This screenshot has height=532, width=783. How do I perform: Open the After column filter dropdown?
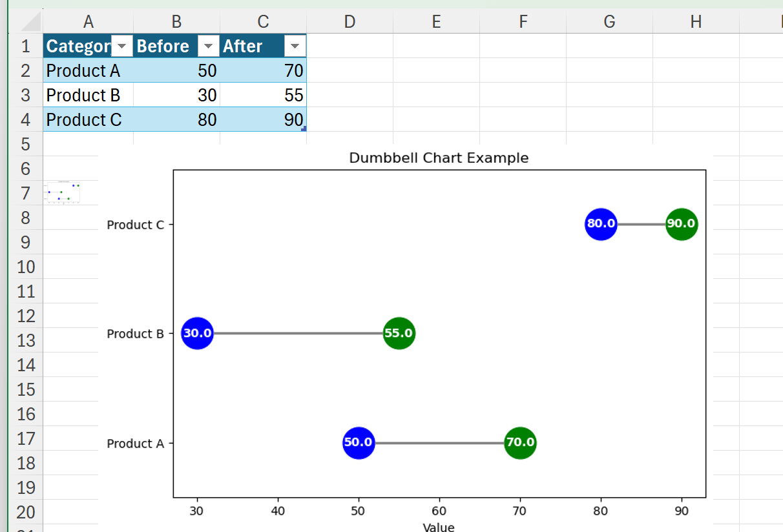pos(295,46)
